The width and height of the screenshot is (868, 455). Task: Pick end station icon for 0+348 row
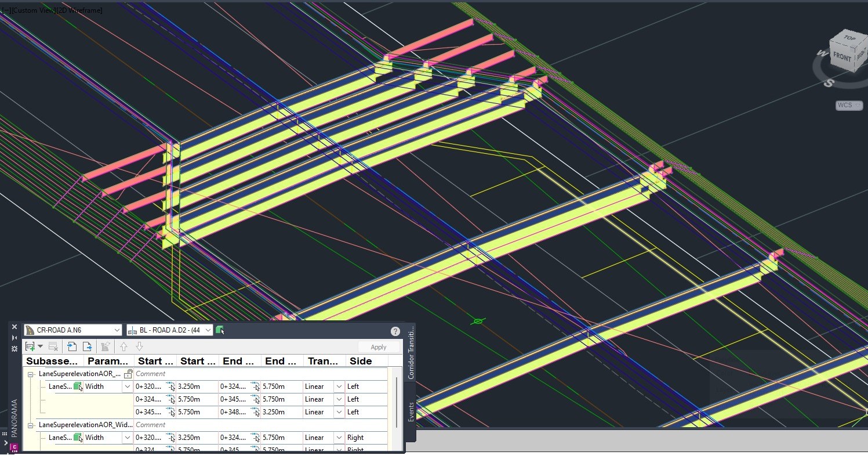[x=255, y=412]
